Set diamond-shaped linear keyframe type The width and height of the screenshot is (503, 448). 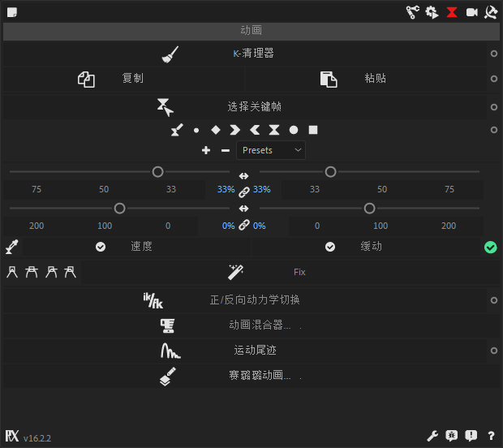click(x=216, y=130)
